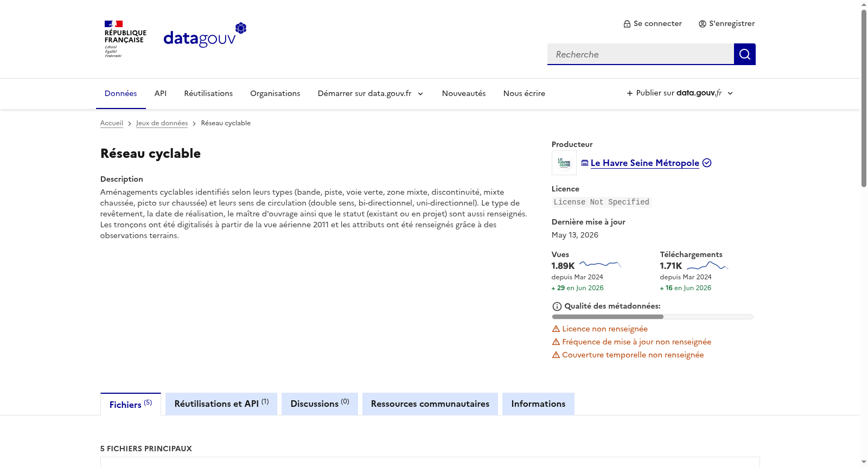Open the API nav item
Image resolution: width=868 pixels, height=467 pixels.
pyautogui.click(x=161, y=93)
